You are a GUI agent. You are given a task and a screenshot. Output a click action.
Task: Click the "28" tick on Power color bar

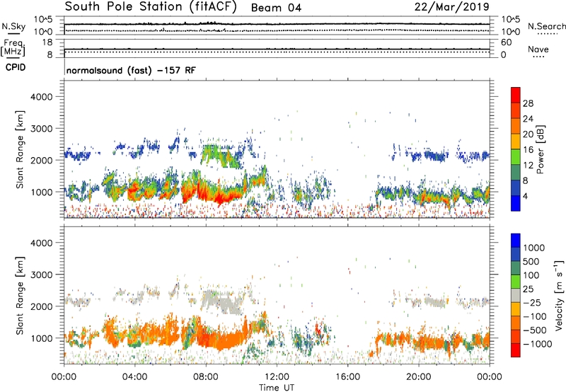coord(528,103)
